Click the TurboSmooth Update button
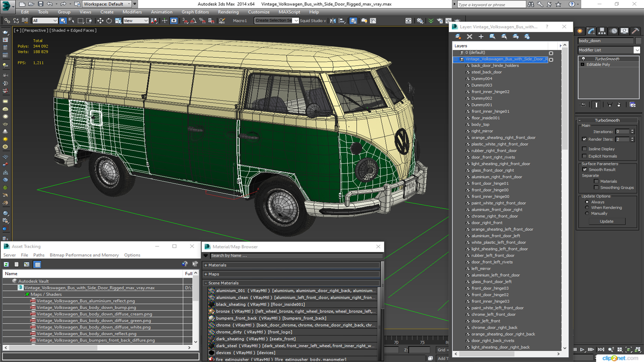644x362 pixels. pos(606,222)
